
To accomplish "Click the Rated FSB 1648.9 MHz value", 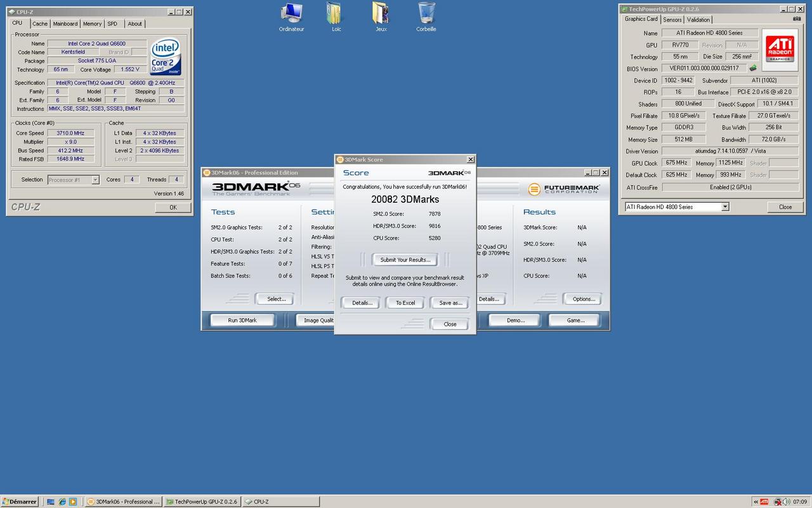I will [x=70, y=159].
